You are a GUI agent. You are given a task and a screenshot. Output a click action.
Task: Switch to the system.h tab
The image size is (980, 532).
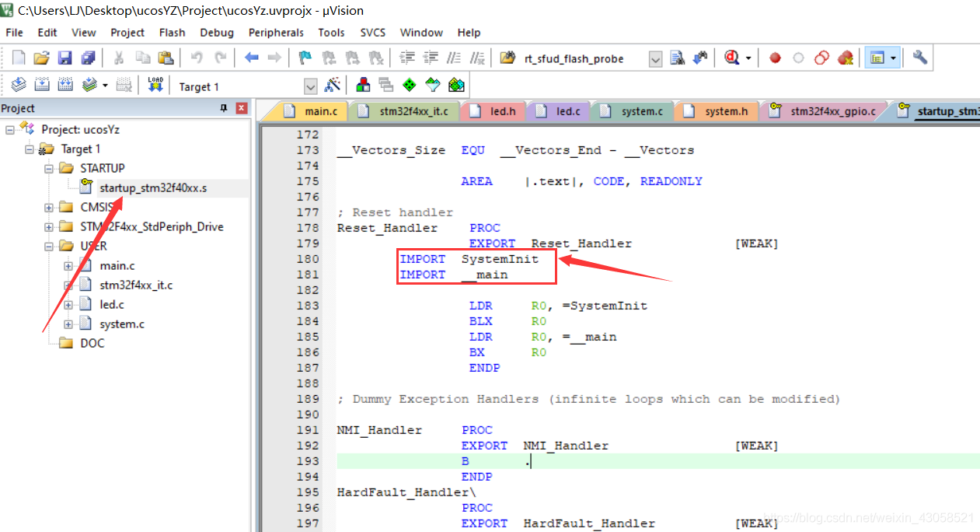[x=717, y=111]
